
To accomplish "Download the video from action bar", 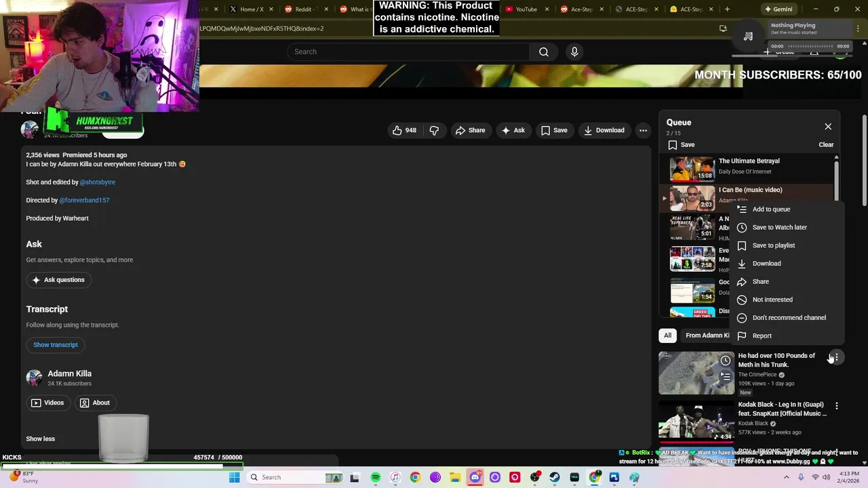I will [x=604, y=130].
